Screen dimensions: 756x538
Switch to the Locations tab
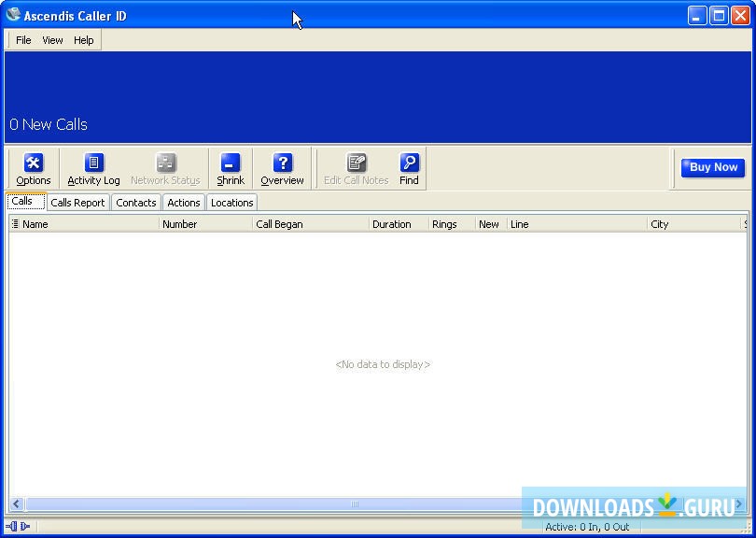coord(231,203)
